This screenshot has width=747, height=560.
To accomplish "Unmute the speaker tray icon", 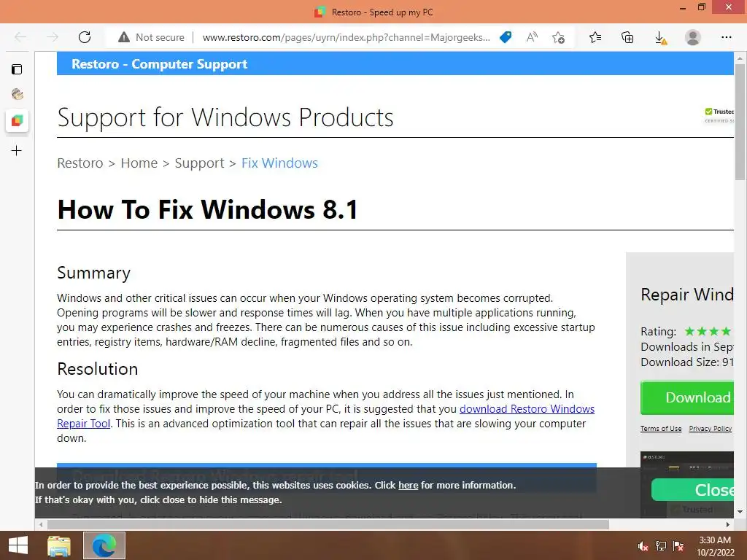I will click(643, 546).
